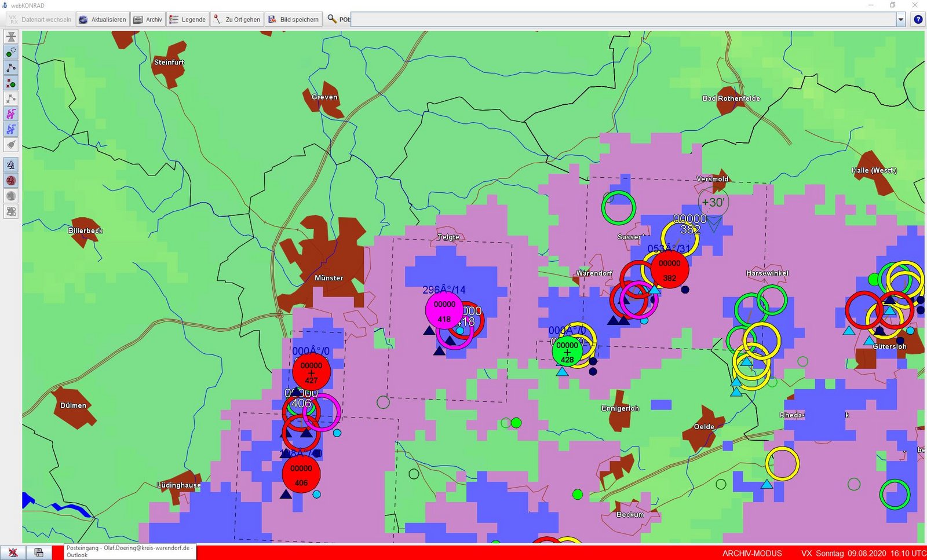
Task: Click the Ennigerloh town label
Action: pyautogui.click(x=620, y=408)
